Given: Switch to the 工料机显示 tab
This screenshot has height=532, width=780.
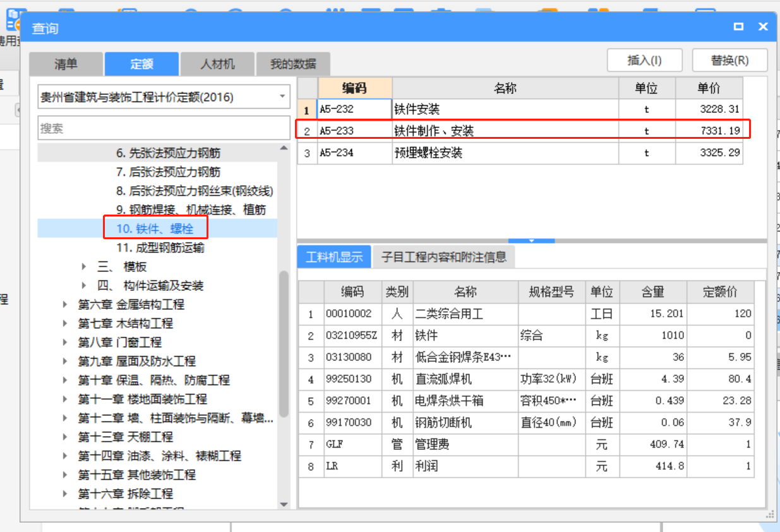Looking at the screenshot, I should tap(334, 257).
